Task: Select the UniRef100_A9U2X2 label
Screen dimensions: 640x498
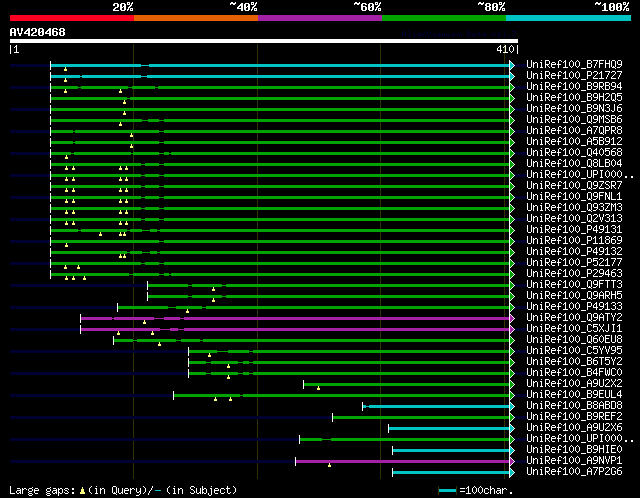Action: coord(574,384)
